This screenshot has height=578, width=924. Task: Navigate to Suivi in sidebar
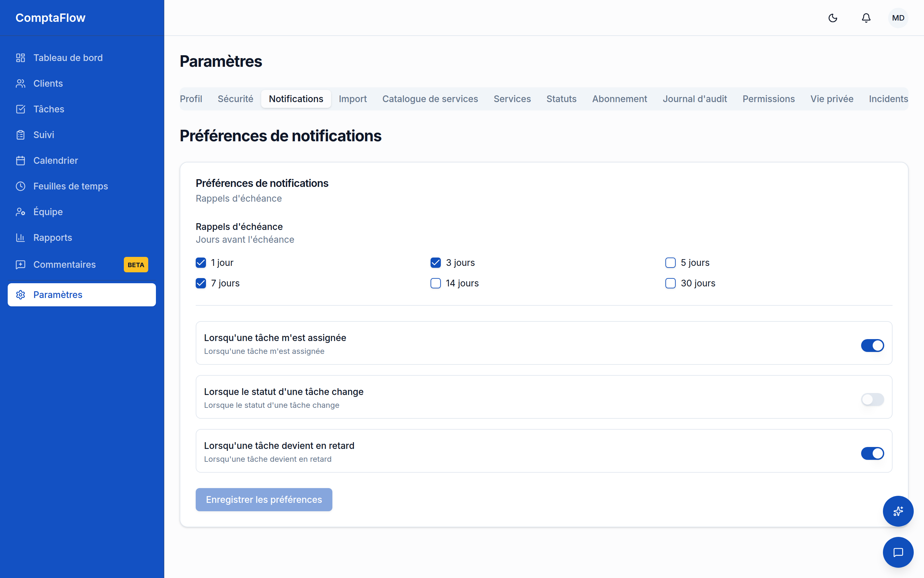82,135
